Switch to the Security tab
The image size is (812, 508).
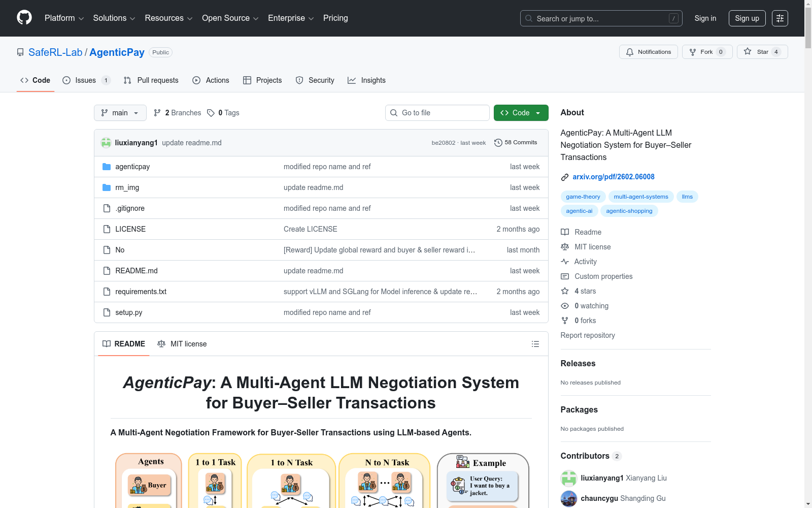click(315, 80)
